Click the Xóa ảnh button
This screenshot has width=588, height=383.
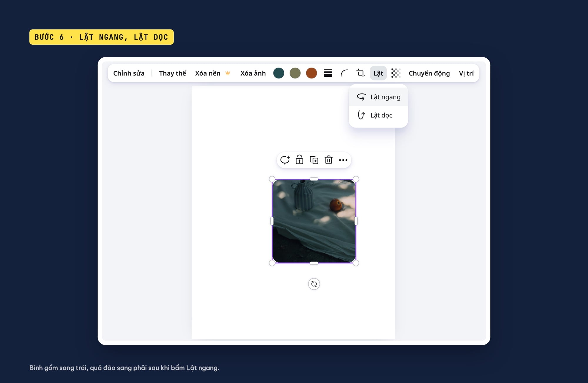point(253,73)
